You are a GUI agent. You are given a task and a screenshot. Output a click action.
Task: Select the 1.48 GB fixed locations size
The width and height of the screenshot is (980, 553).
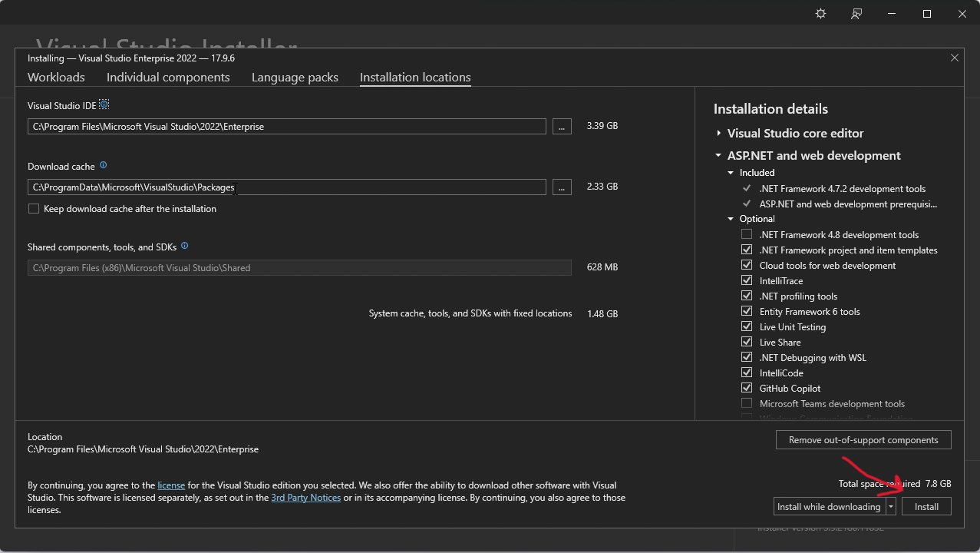coord(602,313)
